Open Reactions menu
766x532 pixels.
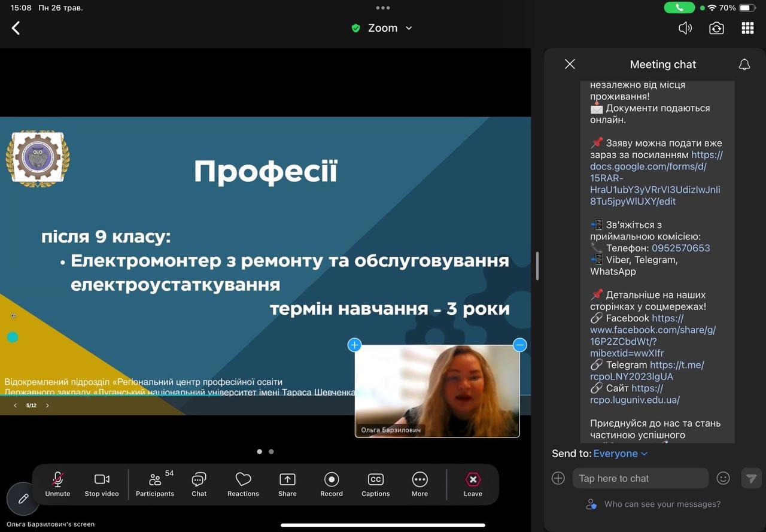point(243,484)
